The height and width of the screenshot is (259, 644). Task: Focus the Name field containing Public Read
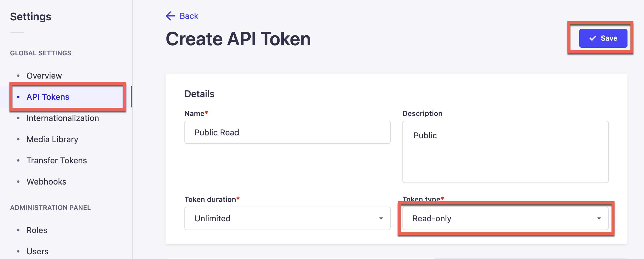(x=287, y=132)
